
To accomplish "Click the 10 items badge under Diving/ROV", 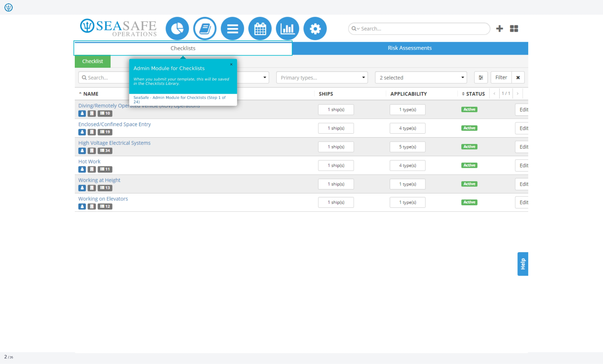I will [105, 114].
